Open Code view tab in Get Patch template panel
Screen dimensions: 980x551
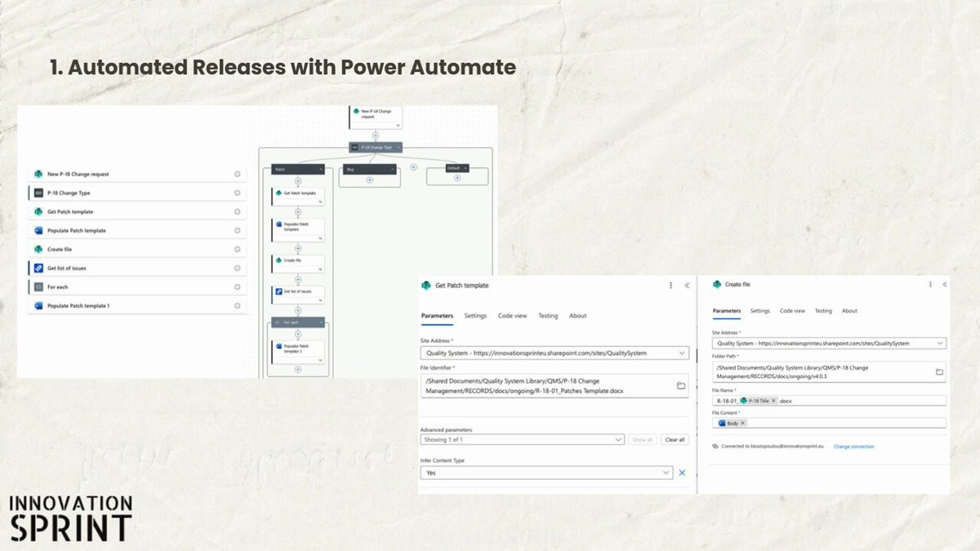tap(512, 316)
